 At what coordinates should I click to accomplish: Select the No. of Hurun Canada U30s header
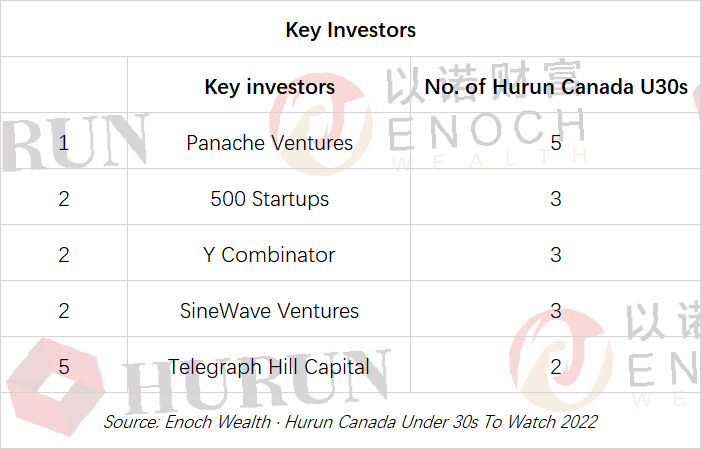tap(556, 86)
